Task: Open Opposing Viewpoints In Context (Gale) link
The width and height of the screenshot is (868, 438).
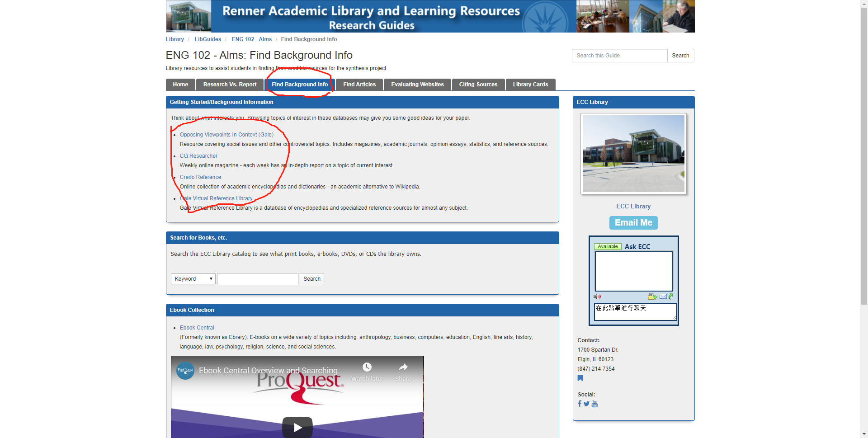Action: click(x=226, y=135)
